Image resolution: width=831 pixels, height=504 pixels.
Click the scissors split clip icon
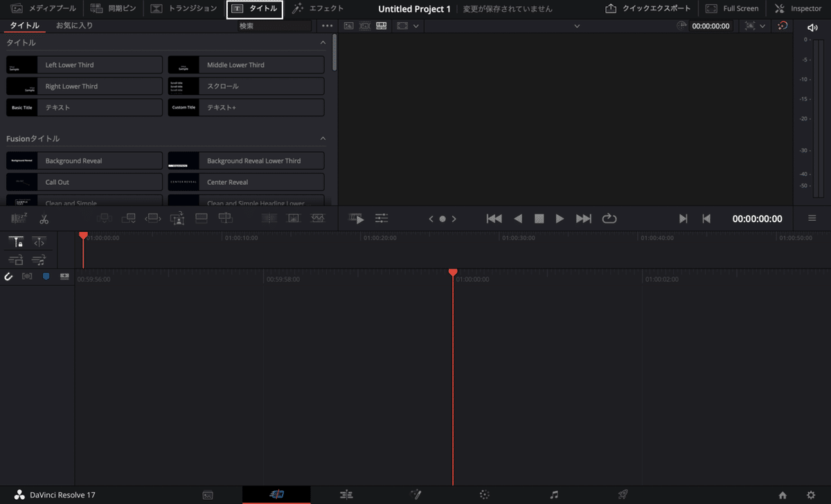(44, 219)
